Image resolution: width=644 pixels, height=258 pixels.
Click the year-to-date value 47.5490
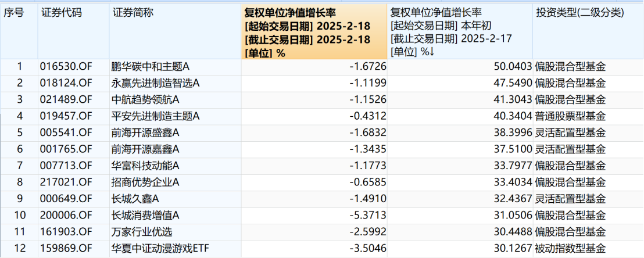click(514, 84)
